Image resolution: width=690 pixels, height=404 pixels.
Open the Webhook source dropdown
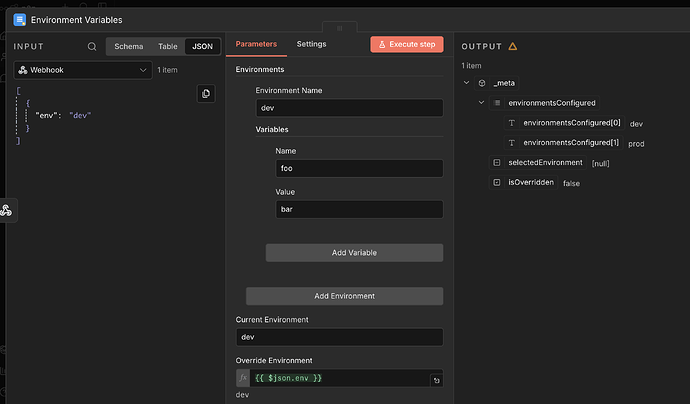(x=84, y=70)
